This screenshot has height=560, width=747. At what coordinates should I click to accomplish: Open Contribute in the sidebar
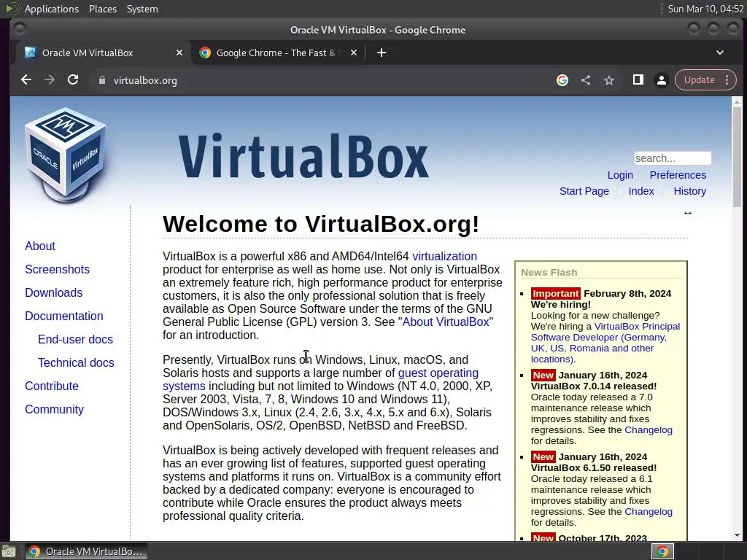click(52, 386)
